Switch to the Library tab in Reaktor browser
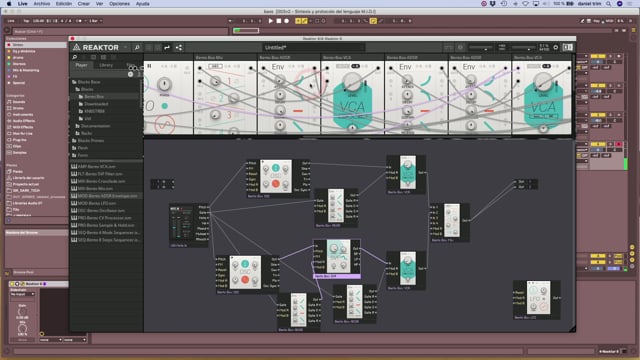640x360 pixels. tap(106, 65)
